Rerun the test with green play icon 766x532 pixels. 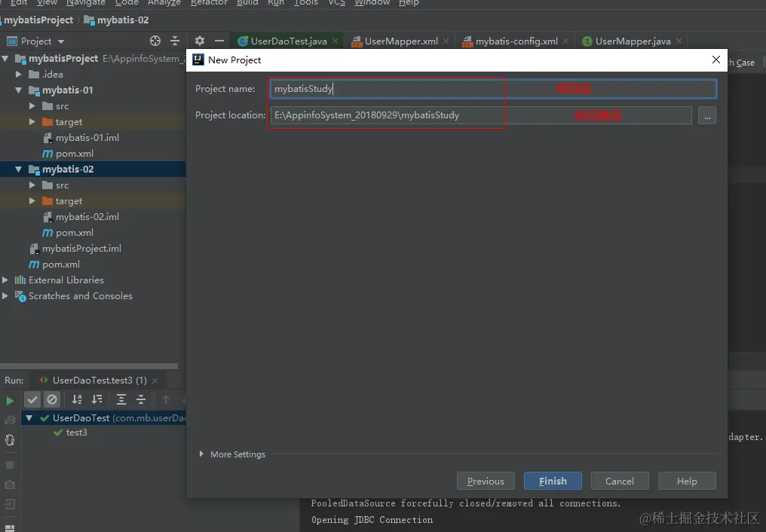coord(10,401)
